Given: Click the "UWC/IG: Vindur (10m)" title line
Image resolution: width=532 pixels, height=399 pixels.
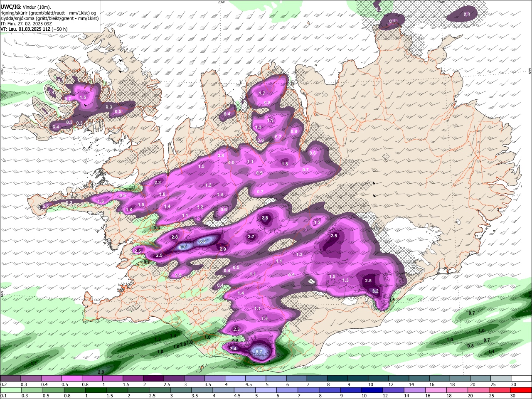Looking at the screenshot, I should coord(25,7).
